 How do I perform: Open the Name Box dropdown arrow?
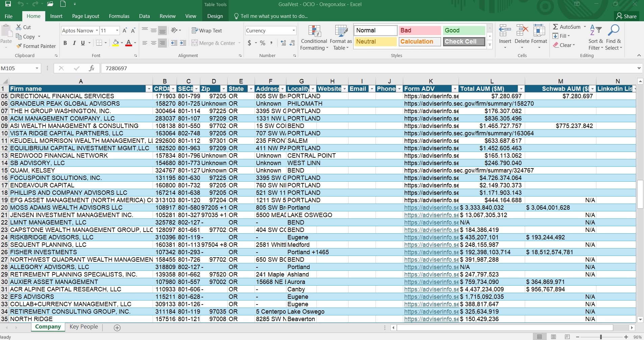pyautogui.click(x=37, y=68)
